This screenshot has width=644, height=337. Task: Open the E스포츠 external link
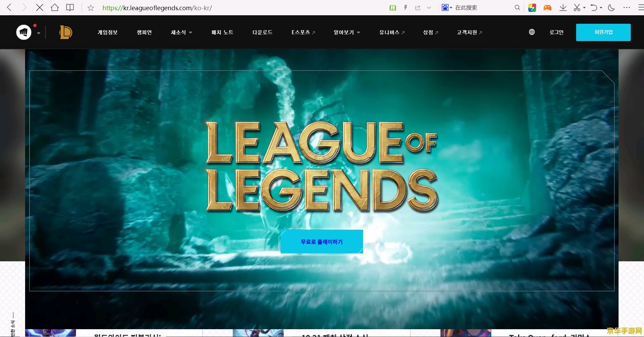303,32
